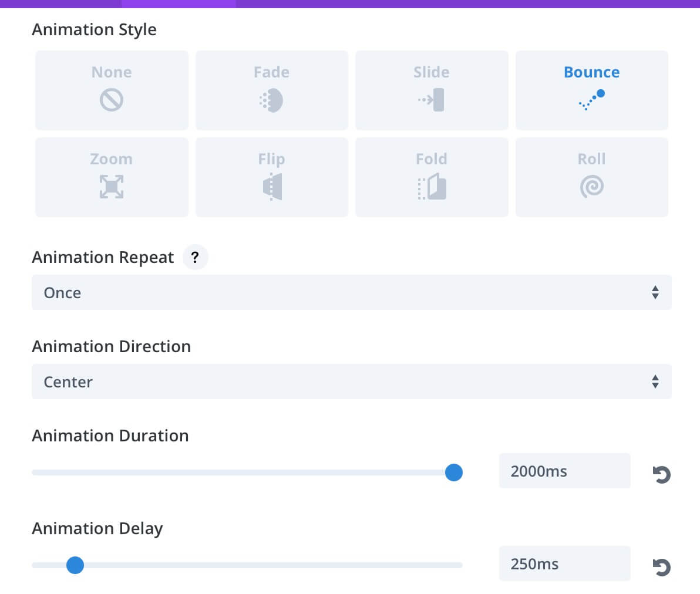Click the Animation Duration slider handle
700x594 pixels.
pyautogui.click(x=453, y=472)
